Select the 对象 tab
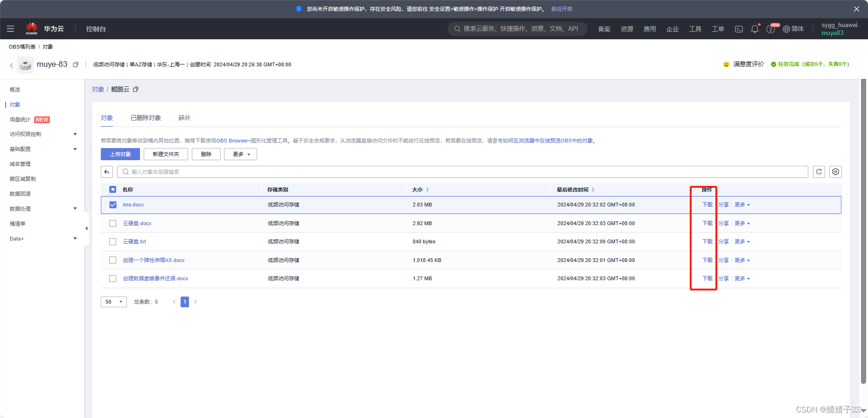Screen dimensions: 868x418 107,118
